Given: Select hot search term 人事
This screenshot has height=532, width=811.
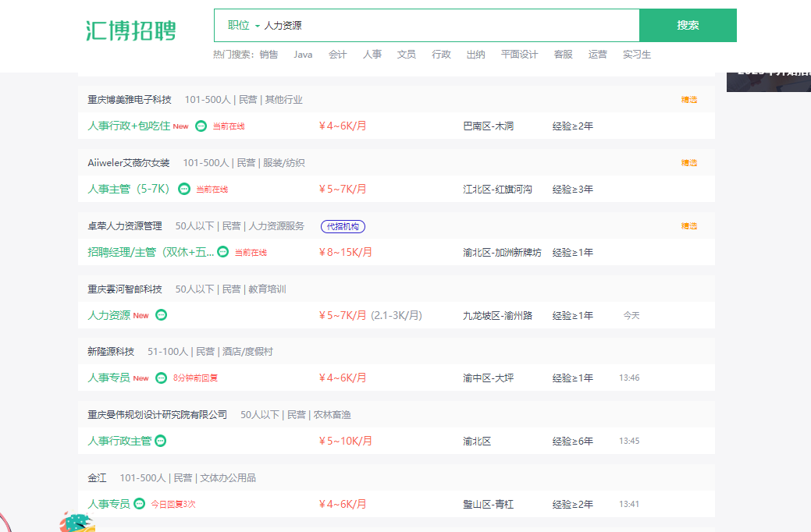Looking at the screenshot, I should [x=372, y=55].
